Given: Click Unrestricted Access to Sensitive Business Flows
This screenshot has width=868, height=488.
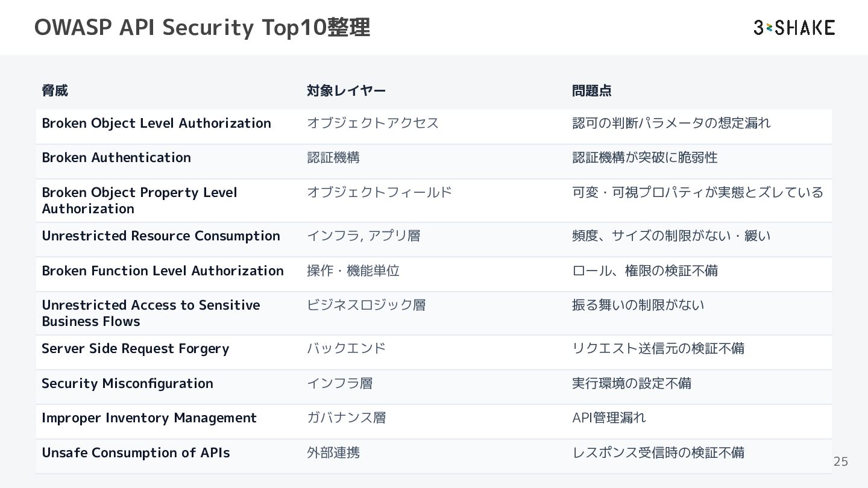Looking at the screenshot, I should coord(151,313).
